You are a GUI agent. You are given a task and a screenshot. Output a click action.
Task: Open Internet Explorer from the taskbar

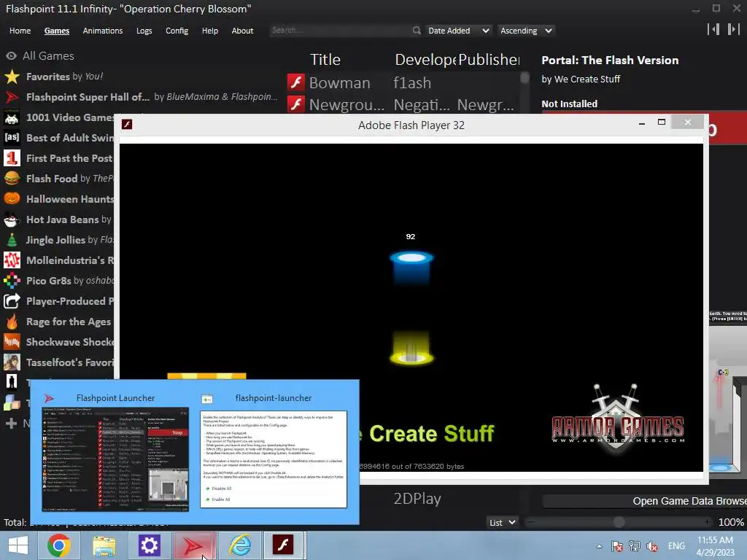[239, 545]
